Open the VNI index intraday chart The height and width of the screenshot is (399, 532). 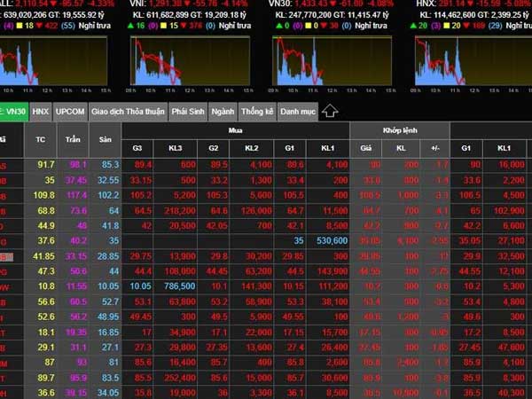(190, 60)
